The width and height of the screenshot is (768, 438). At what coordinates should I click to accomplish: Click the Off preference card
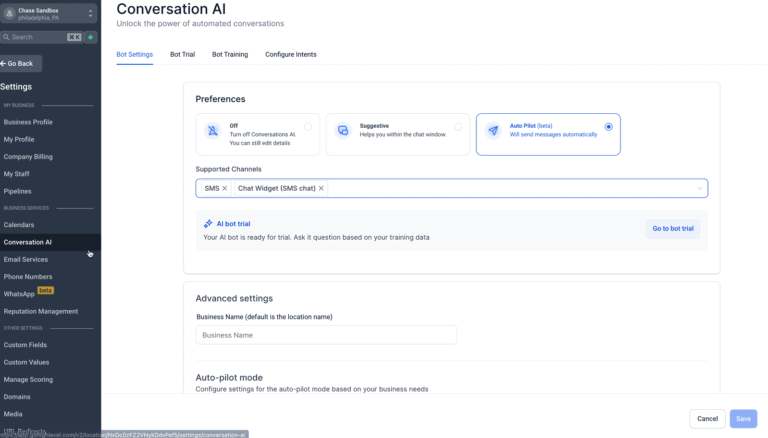click(258, 135)
